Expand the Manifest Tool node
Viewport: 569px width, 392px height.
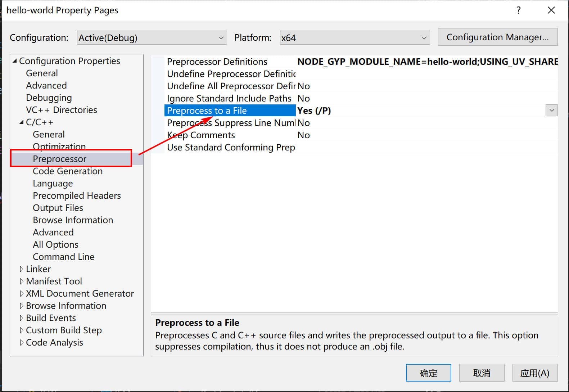[22, 281]
